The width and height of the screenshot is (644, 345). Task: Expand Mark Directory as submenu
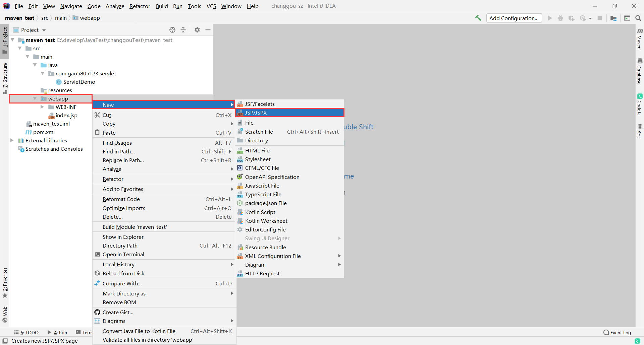164,293
